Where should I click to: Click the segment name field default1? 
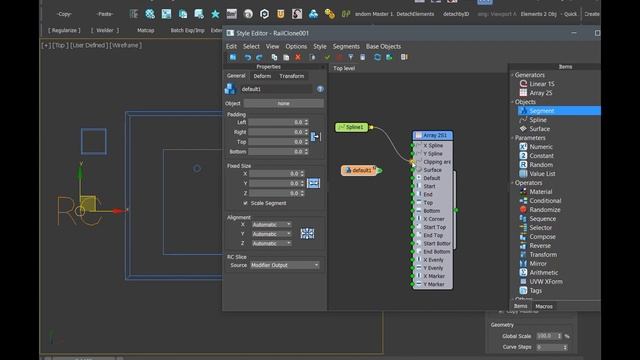tap(276, 89)
